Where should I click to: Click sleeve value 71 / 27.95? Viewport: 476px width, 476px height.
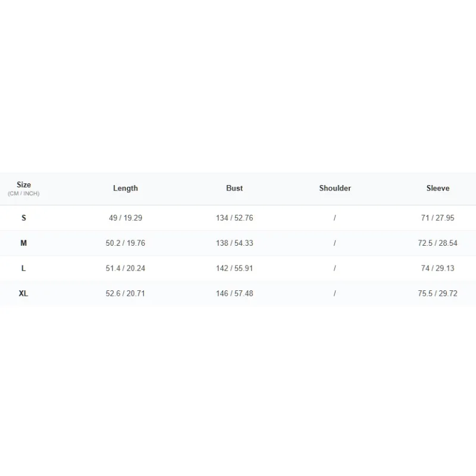438,218
